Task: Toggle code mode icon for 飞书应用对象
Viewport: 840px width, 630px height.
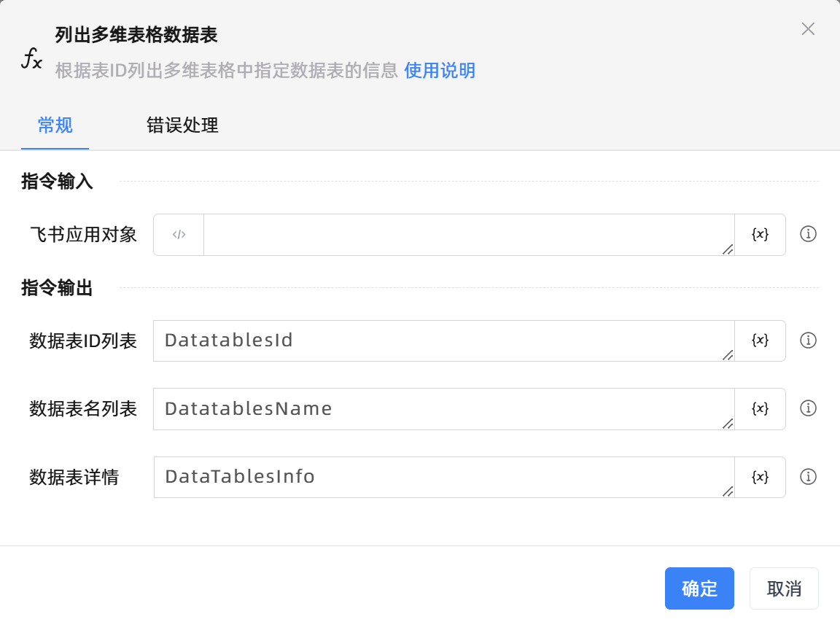Action: coord(179,235)
